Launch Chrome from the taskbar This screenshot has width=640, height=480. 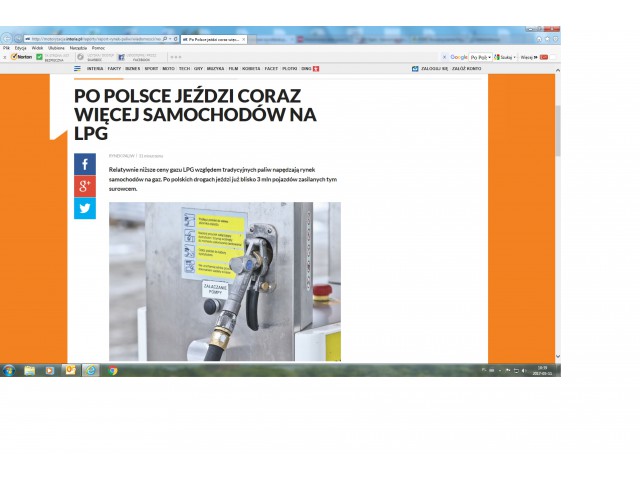pos(112,370)
